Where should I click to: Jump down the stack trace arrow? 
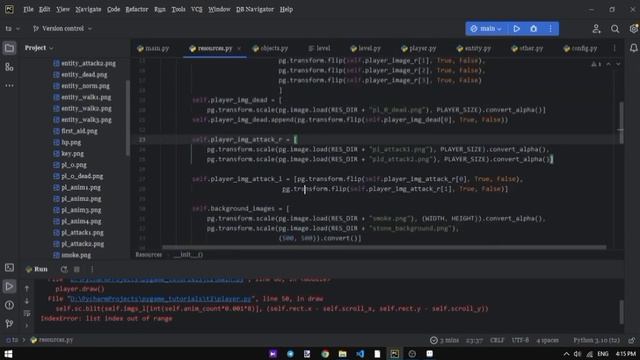tap(27, 301)
